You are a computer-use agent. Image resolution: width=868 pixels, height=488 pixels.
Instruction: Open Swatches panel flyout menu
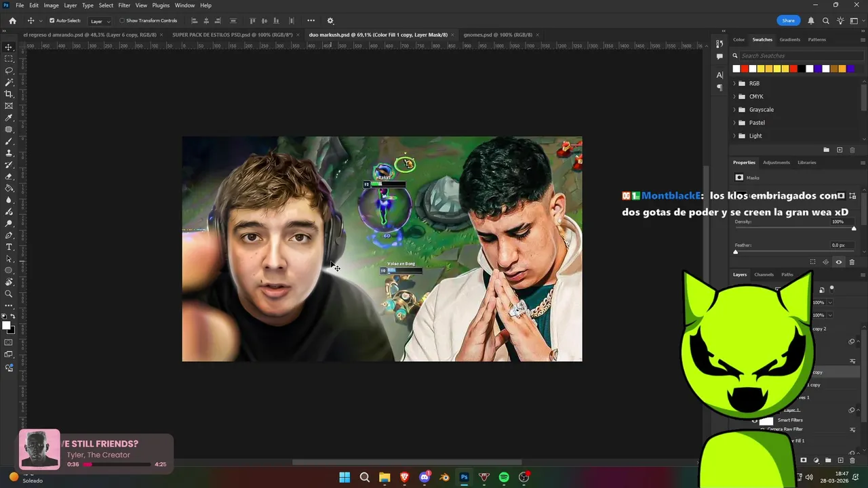pyautogui.click(x=863, y=39)
